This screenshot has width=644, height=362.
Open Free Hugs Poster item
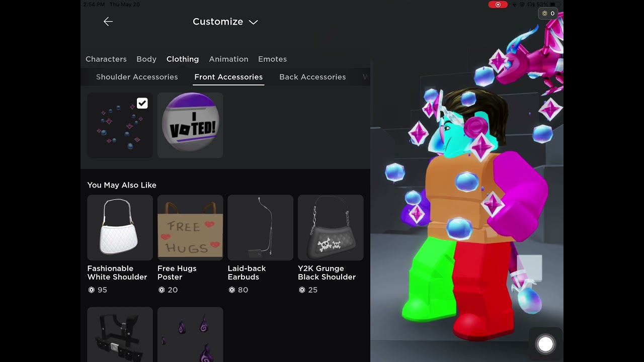pyautogui.click(x=190, y=228)
